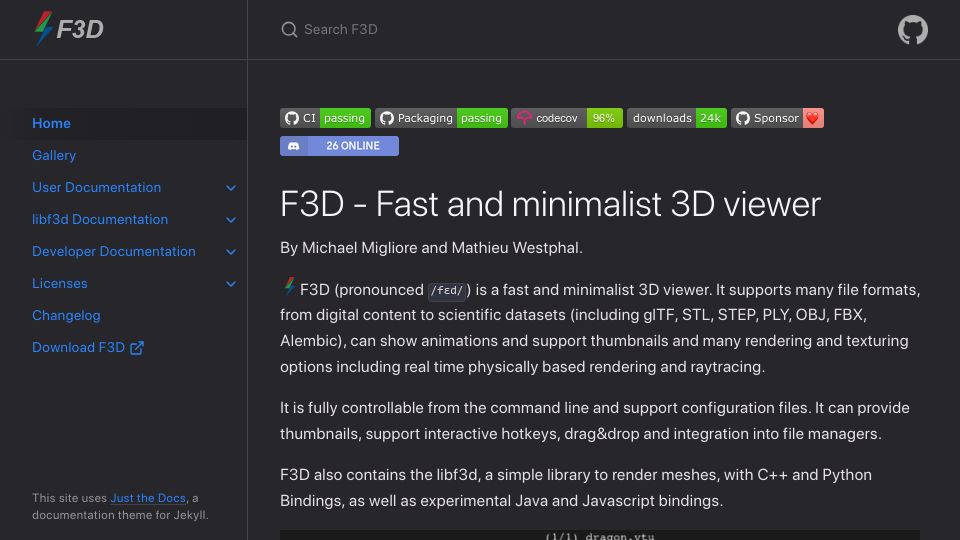Click the inline F3D logo before paragraph
960x540 pixels.
click(289, 286)
